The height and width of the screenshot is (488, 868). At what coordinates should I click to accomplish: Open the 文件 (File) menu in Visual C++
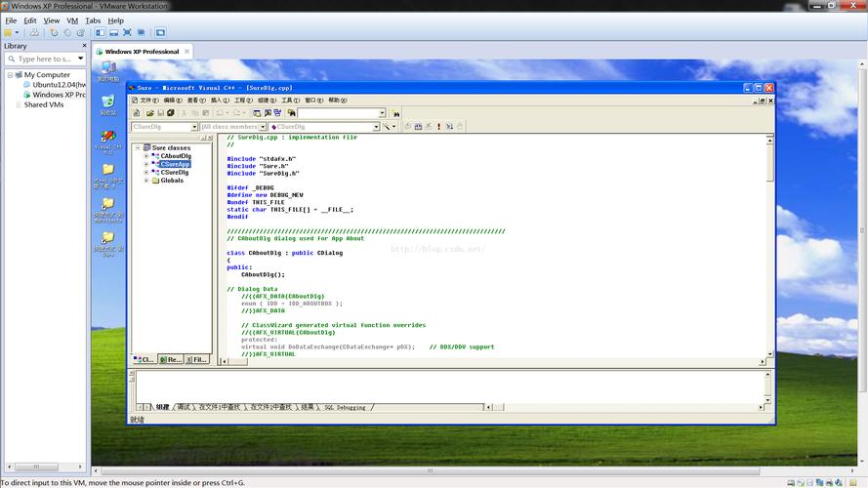tap(149, 101)
